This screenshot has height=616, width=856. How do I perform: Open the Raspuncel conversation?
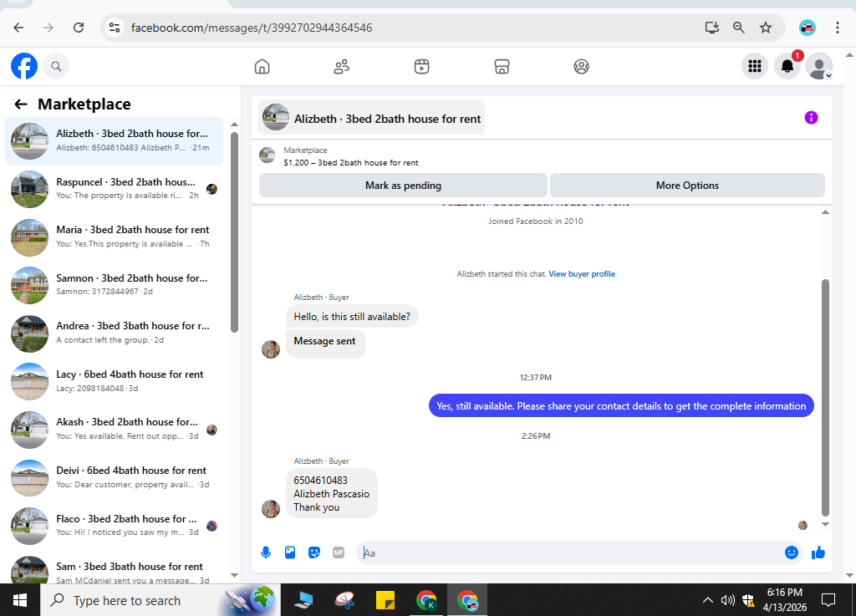(x=114, y=189)
